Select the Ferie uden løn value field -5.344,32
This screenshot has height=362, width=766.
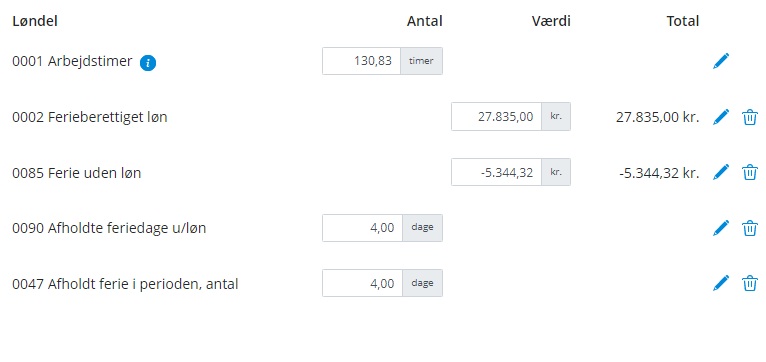click(x=496, y=172)
